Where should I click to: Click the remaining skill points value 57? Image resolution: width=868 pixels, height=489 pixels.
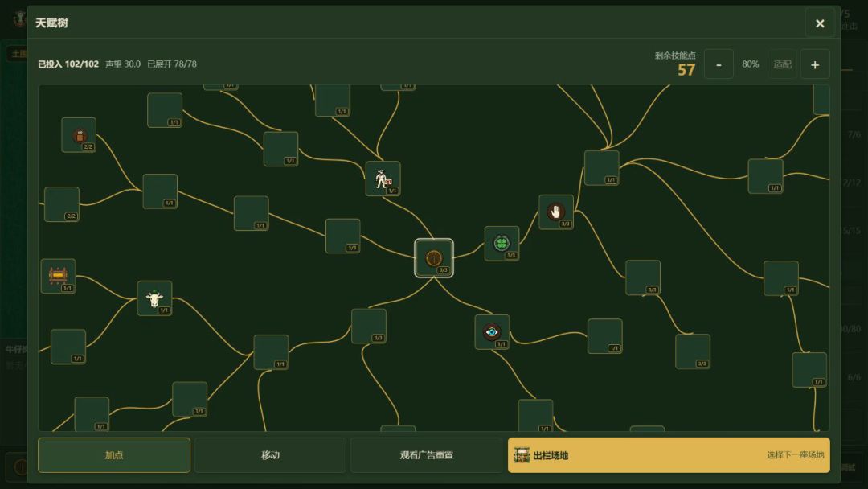[686, 70]
